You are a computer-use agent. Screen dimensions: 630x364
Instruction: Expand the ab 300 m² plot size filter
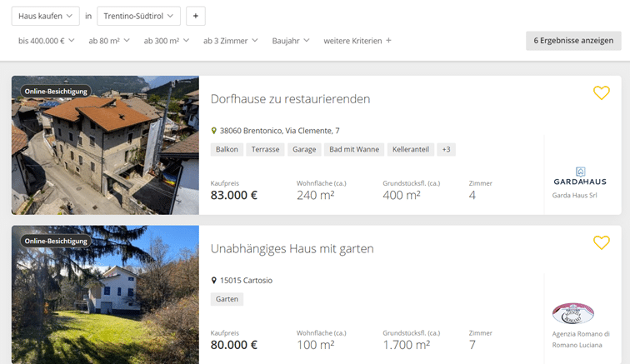[x=166, y=40]
